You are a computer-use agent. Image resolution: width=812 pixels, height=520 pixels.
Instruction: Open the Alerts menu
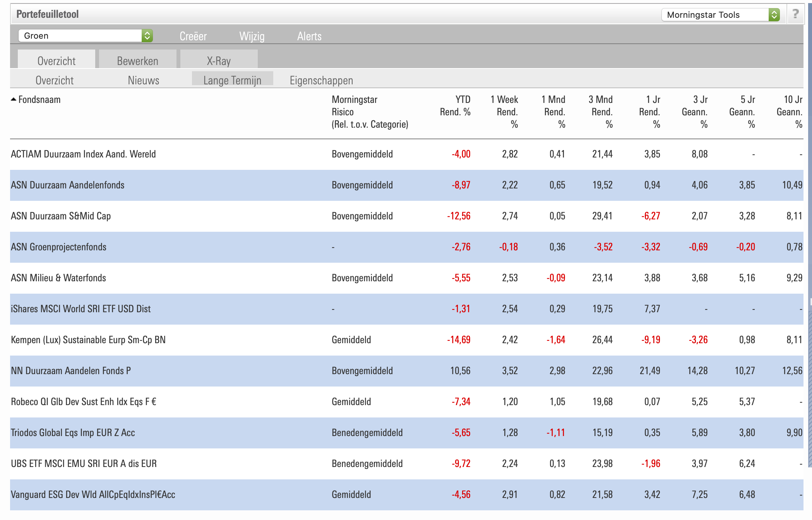(309, 36)
